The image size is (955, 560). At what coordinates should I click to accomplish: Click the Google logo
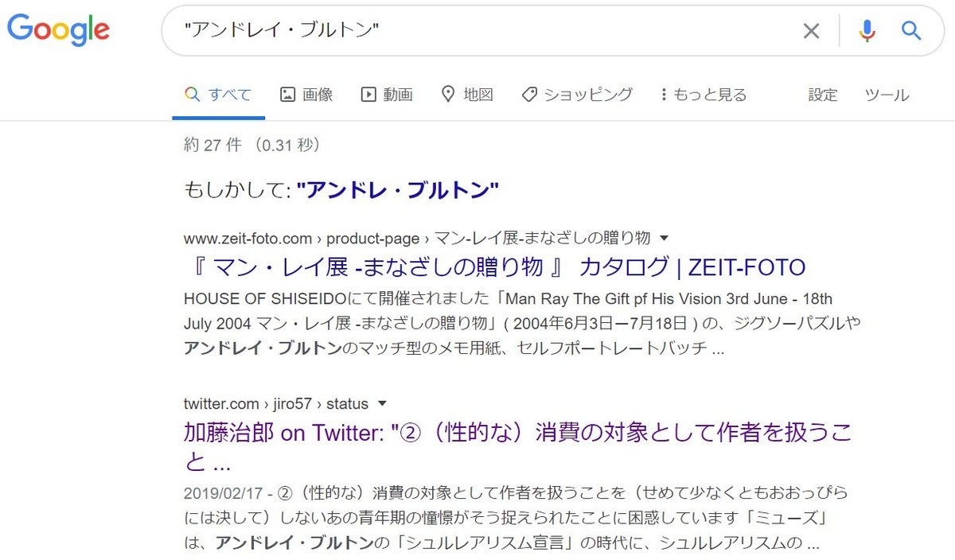(x=58, y=30)
